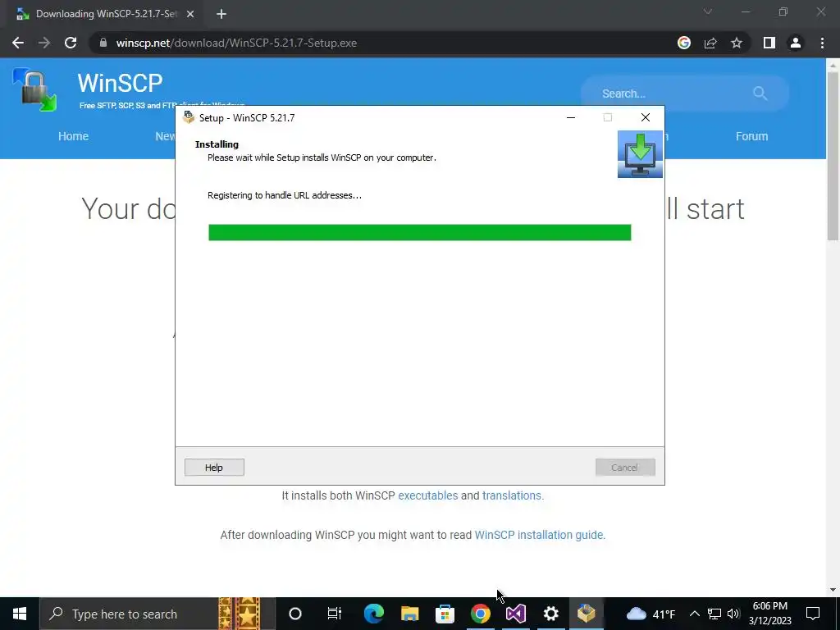
Task: Click the website search magnifier icon
Action: click(x=760, y=94)
